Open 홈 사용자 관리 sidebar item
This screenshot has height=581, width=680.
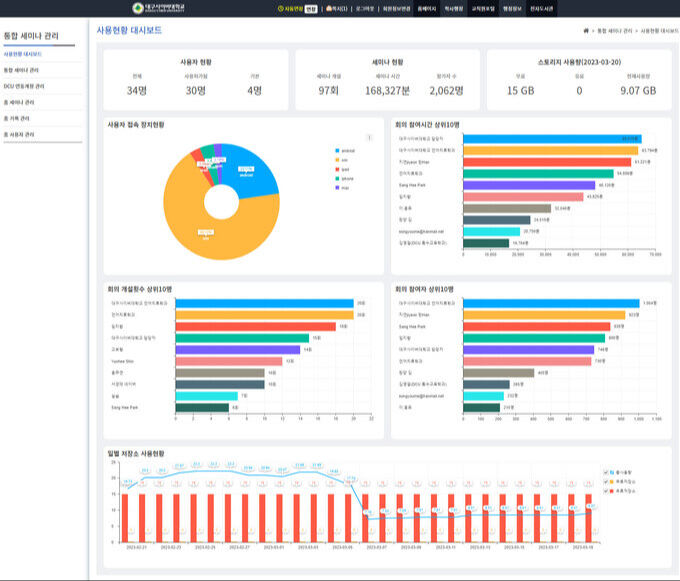[x=19, y=134]
